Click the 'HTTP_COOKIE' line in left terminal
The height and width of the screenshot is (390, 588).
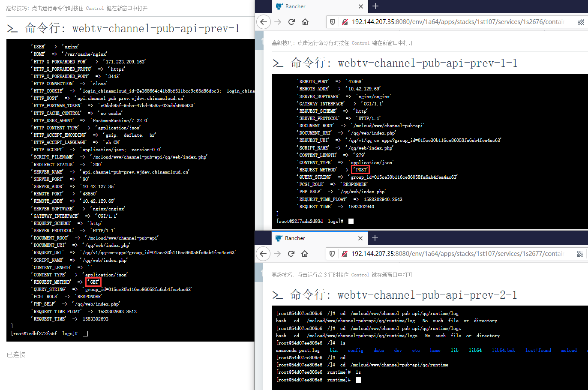(143, 91)
